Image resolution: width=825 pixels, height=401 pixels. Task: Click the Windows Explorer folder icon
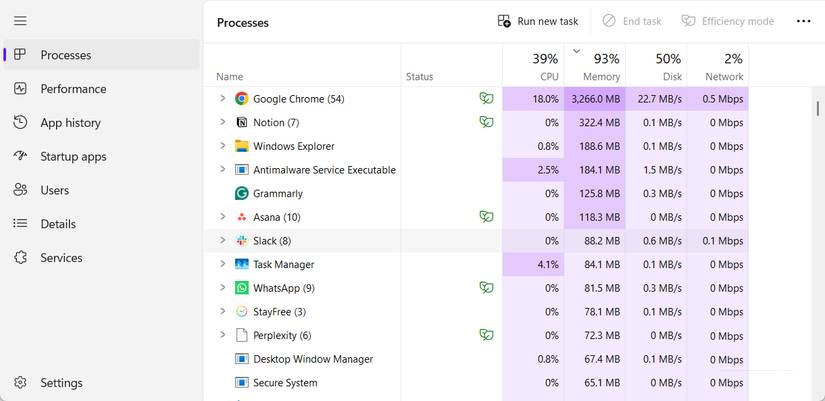[x=242, y=146]
